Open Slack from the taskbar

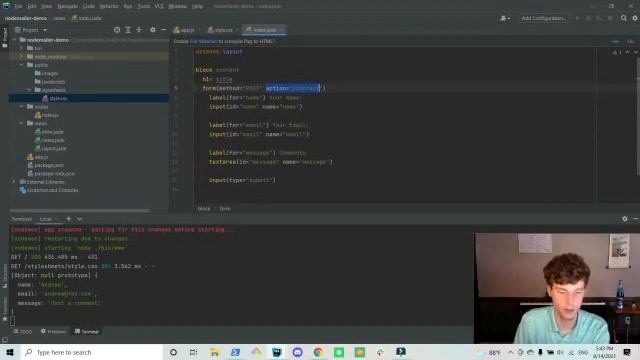click(x=380, y=352)
